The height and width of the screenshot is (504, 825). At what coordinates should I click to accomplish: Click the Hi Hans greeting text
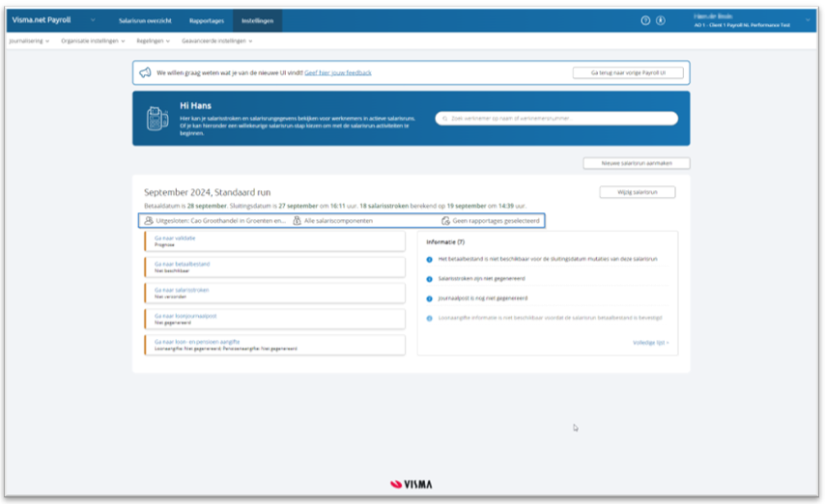tap(195, 106)
